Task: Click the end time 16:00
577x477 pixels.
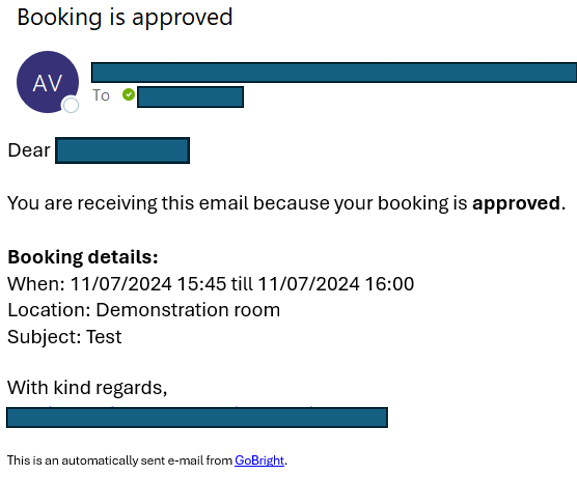Action: point(389,284)
